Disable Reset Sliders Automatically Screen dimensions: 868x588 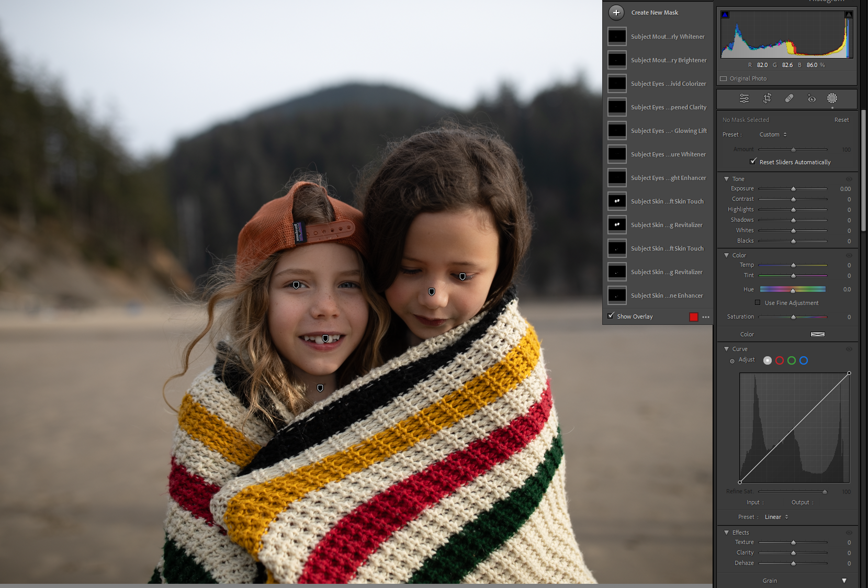(x=753, y=162)
